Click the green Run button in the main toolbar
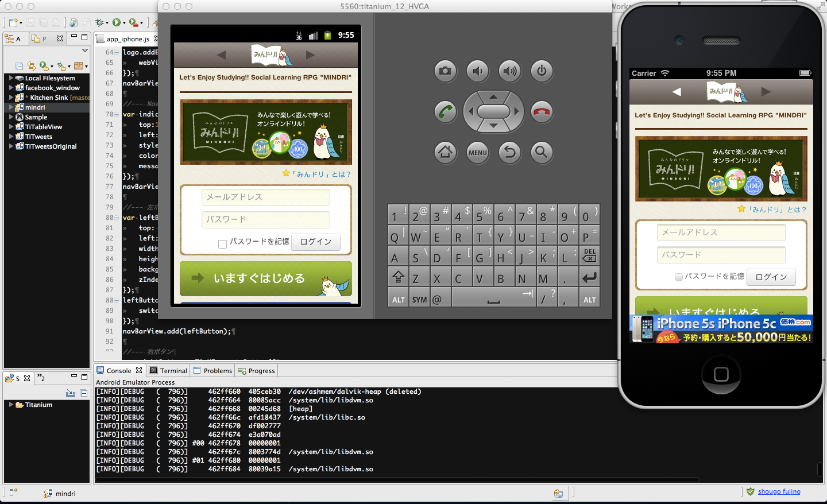827x504 pixels. coord(117,22)
